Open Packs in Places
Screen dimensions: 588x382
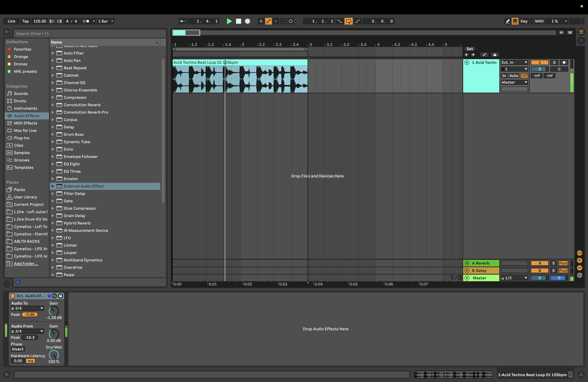tap(19, 190)
